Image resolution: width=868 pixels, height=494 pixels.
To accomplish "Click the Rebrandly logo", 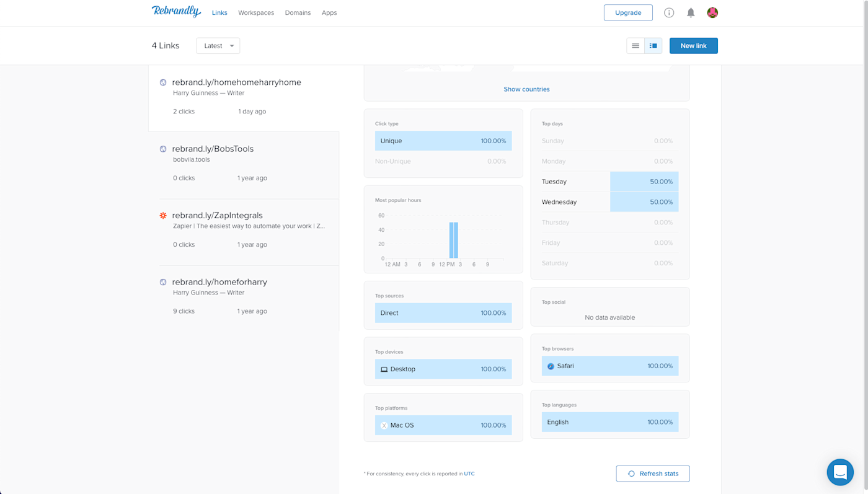I will point(176,11).
